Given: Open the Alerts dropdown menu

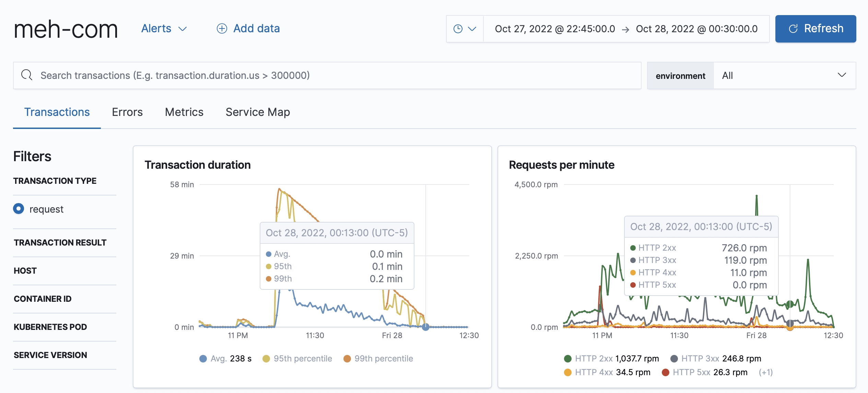Looking at the screenshot, I should click(164, 28).
